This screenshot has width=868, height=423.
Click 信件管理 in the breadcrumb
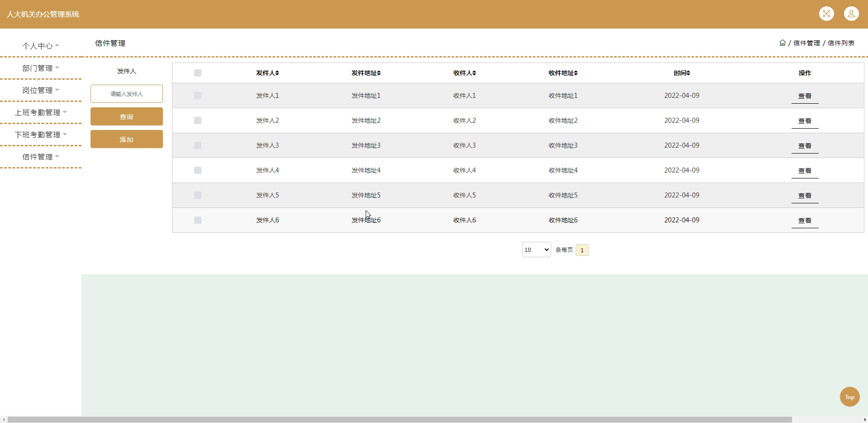coord(806,43)
